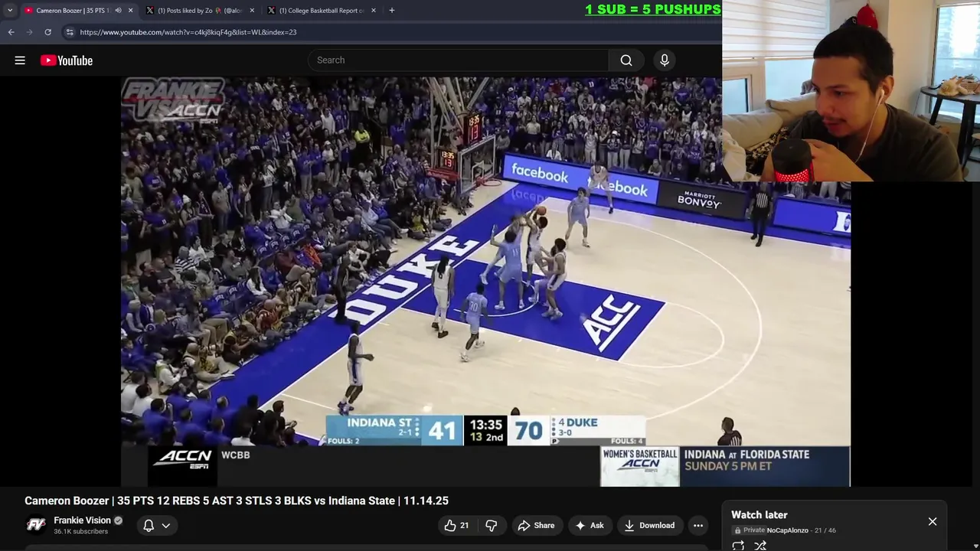The width and height of the screenshot is (980, 551).
Task: Open a new browser tab
Action: click(x=392, y=11)
